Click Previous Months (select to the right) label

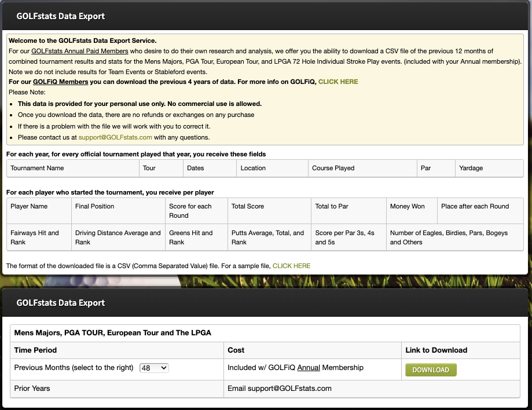(74, 368)
